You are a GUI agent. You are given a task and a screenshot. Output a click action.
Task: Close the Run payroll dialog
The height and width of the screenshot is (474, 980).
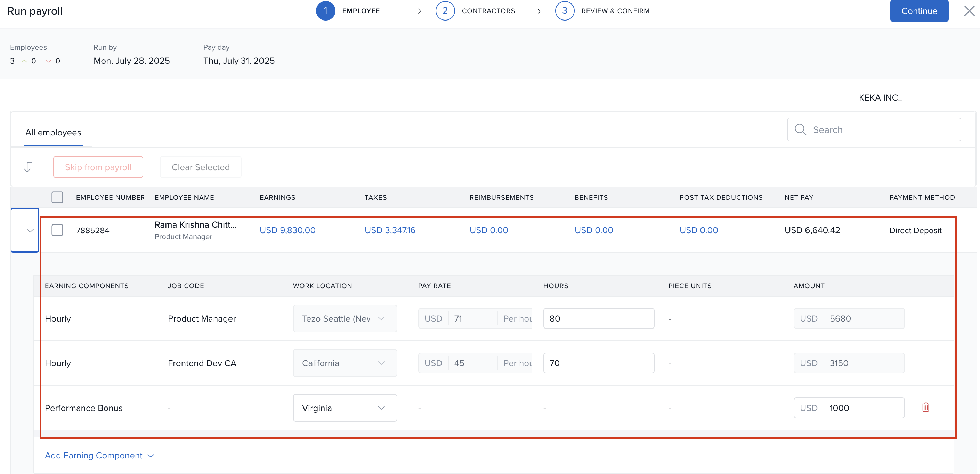pos(969,11)
